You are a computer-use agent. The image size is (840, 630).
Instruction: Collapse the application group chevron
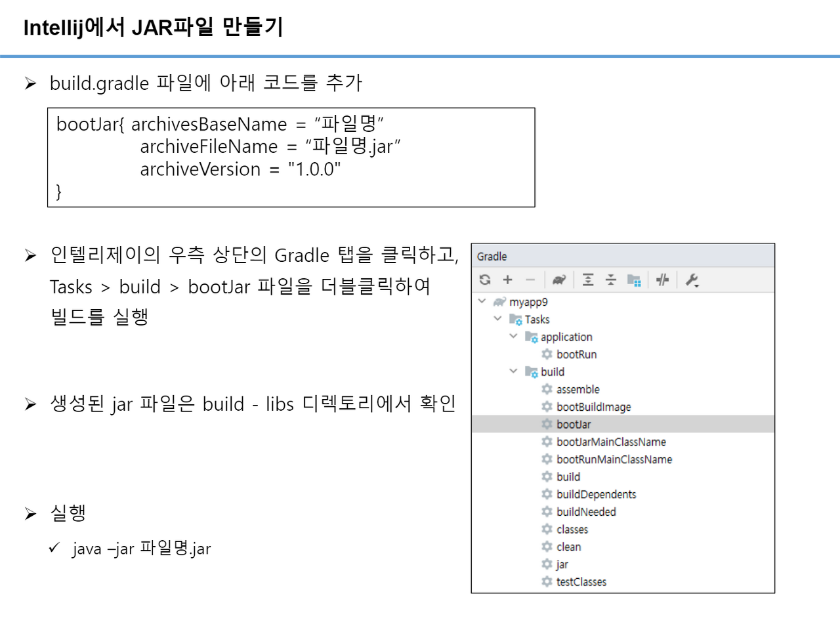click(513, 336)
